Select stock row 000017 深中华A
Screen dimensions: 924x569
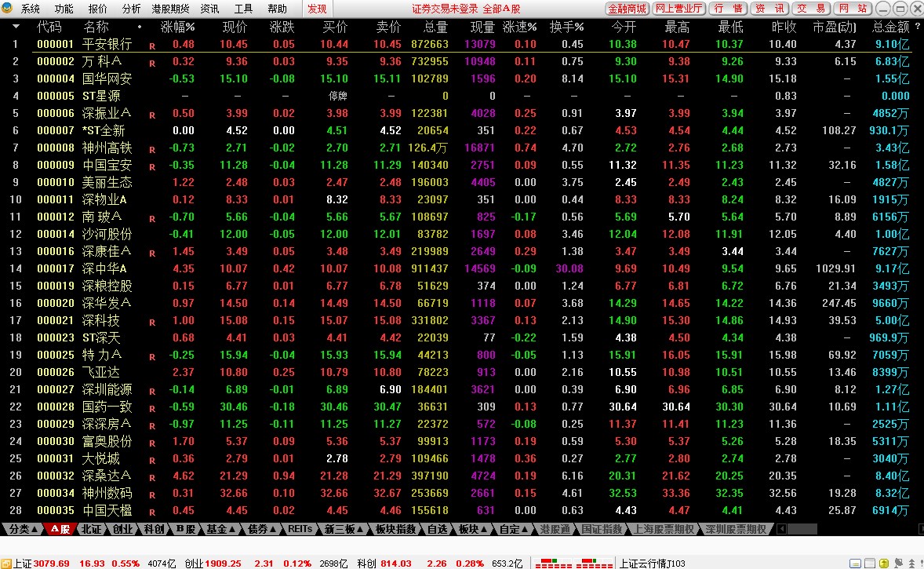pyautogui.click(x=462, y=268)
